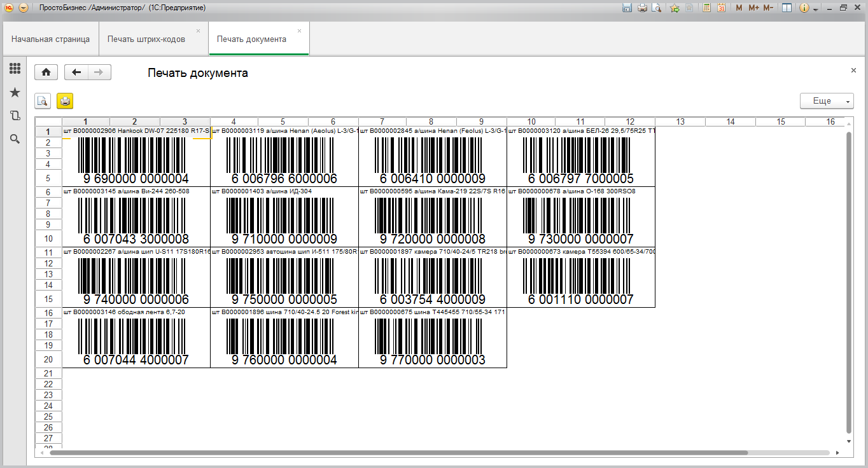Go to the home page via house icon
Viewport: 868px width, 468px height.
tap(46, 72)
